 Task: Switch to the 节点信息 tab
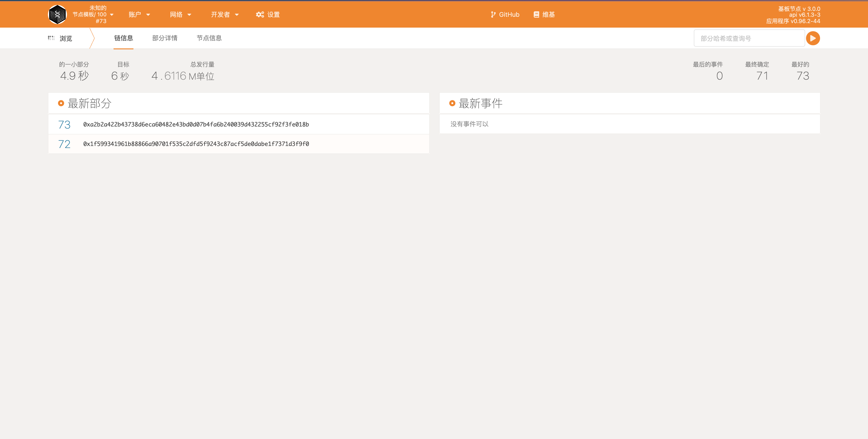(209, 38)
